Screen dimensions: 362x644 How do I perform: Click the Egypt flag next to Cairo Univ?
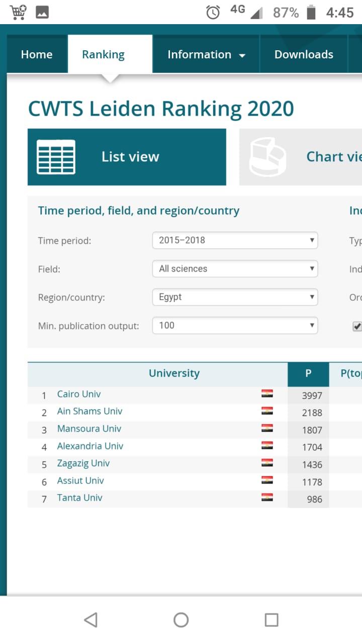tap(267, 393)
